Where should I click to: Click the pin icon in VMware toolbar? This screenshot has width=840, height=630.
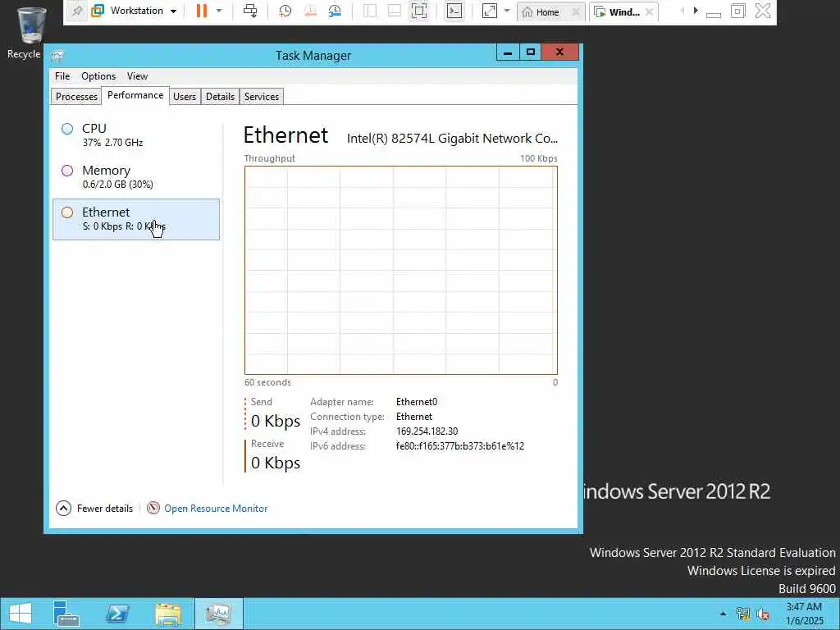pyautogui.click(x=77, y=11)
